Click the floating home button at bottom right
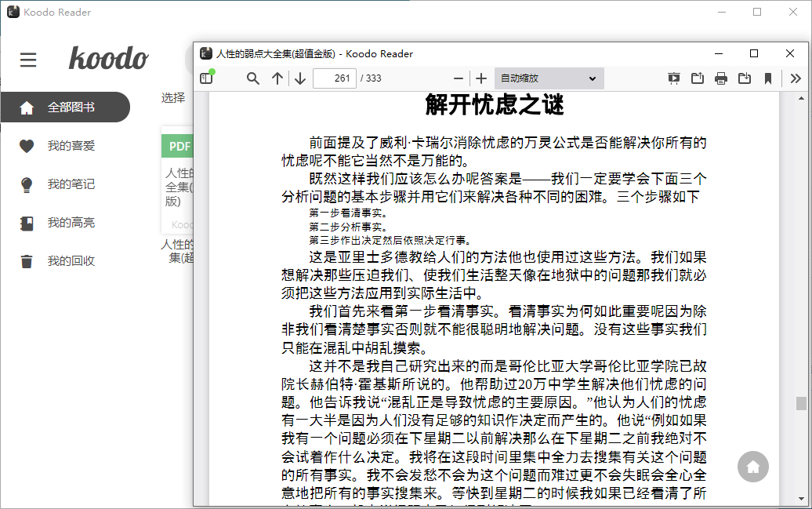 tap(752, 467)
